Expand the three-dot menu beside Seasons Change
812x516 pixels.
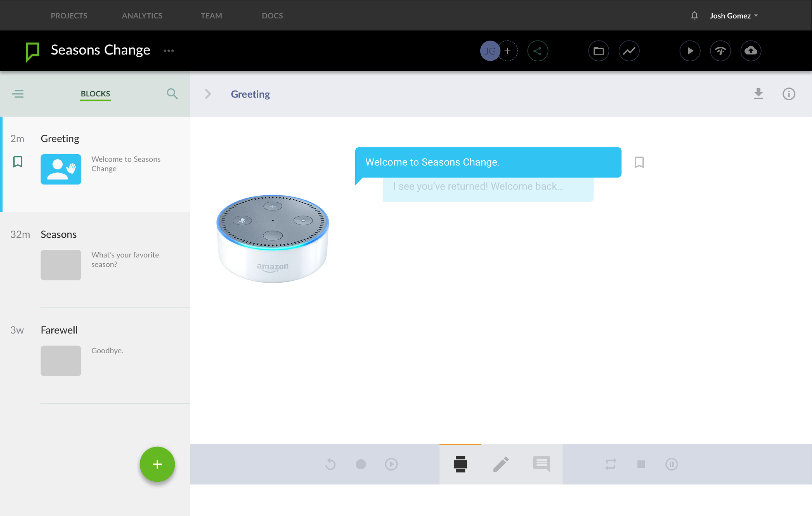169,51
